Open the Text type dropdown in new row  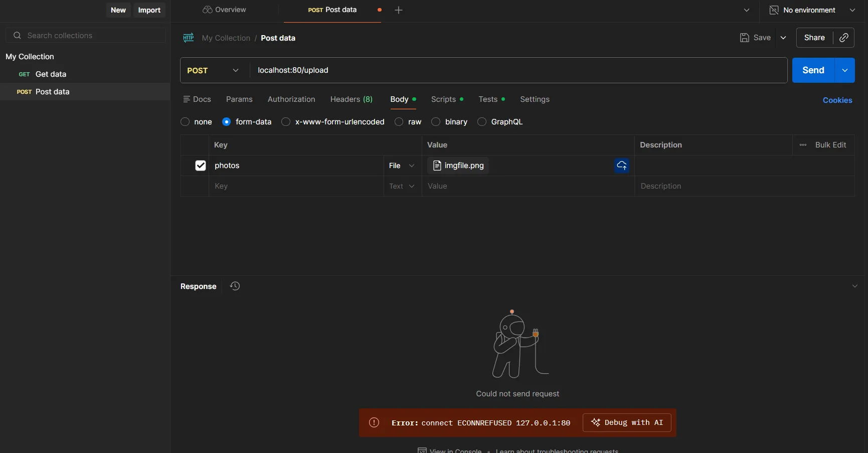(x=402, y=186)
